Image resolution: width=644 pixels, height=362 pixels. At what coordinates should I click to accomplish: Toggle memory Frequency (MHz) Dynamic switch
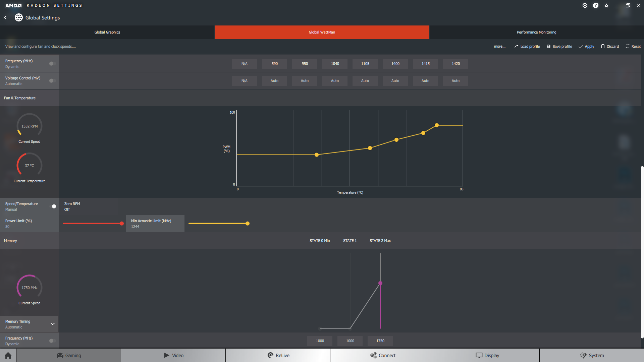pos(52,341)
